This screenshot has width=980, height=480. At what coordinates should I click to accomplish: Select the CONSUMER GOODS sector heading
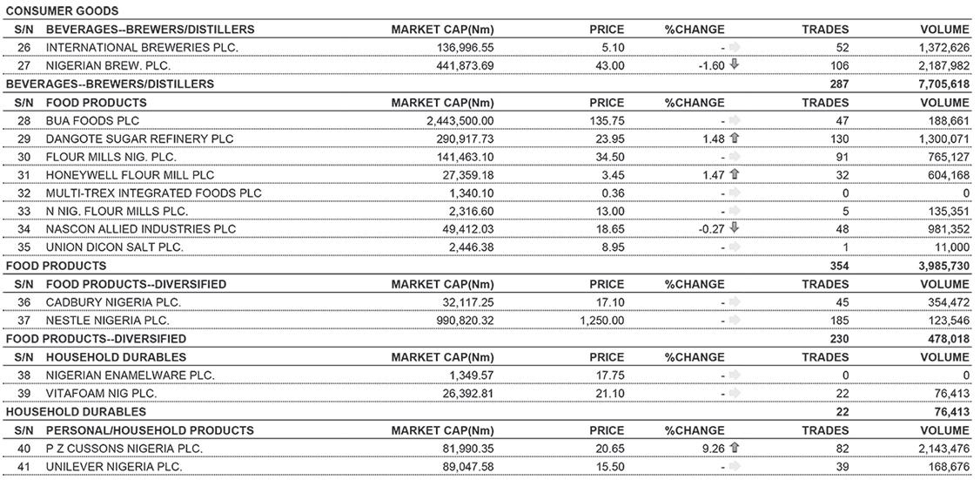63,11
